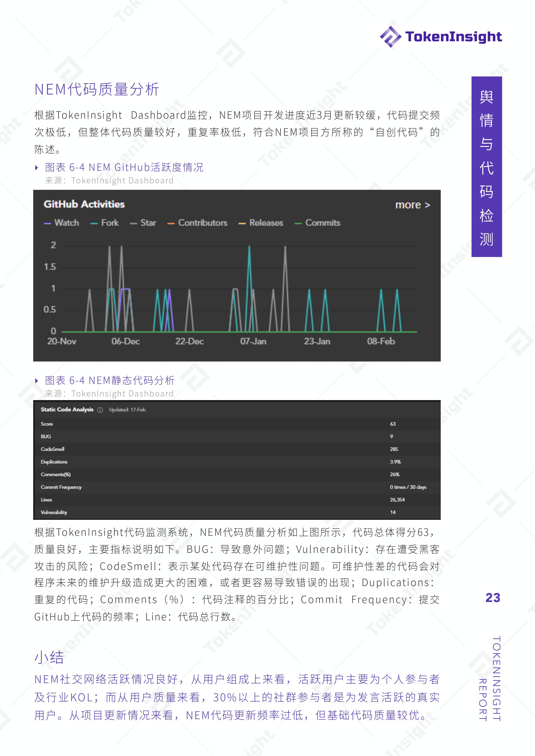Click the "小结" section heading
The height and width of the screenshot is (756, 535).
pos(49,658)
